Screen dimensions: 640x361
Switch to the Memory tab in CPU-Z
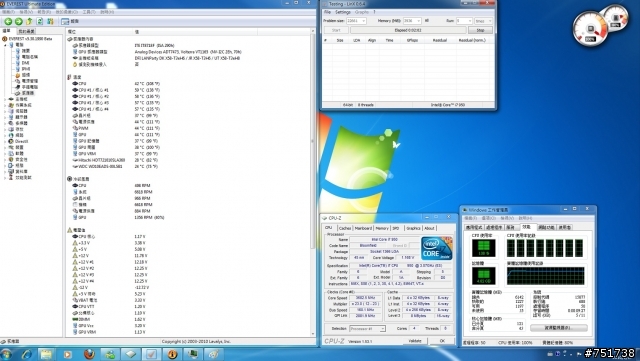(x=382, y=228)
